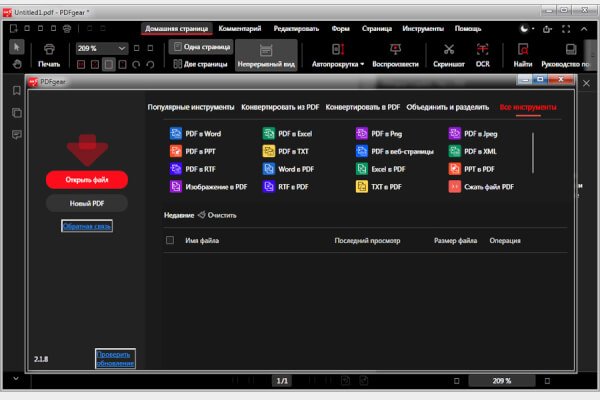600x400 pixels.
Task: Click the Новый PDF button
Action: pyautogui.click(x=87, y=203)
